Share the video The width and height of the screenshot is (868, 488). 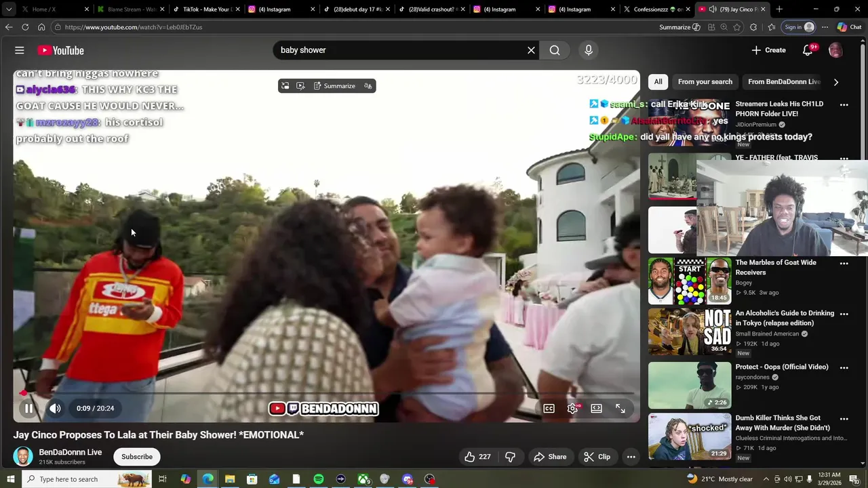point(550,457)
